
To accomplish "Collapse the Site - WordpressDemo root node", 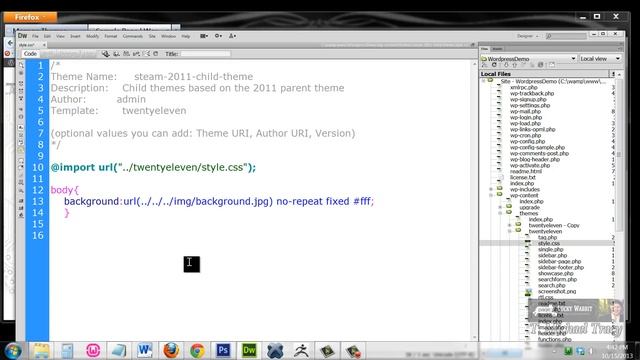I will (484, 81).
